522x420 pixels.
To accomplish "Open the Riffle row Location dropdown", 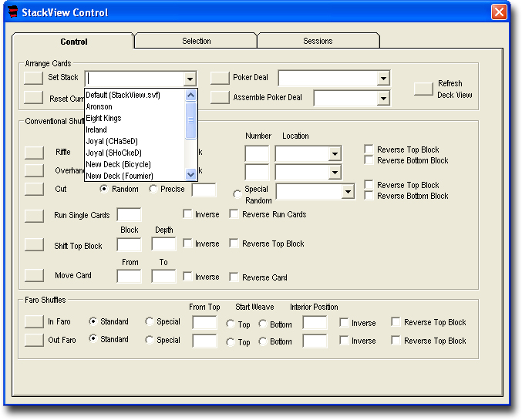I will click(x=335, y=154).
